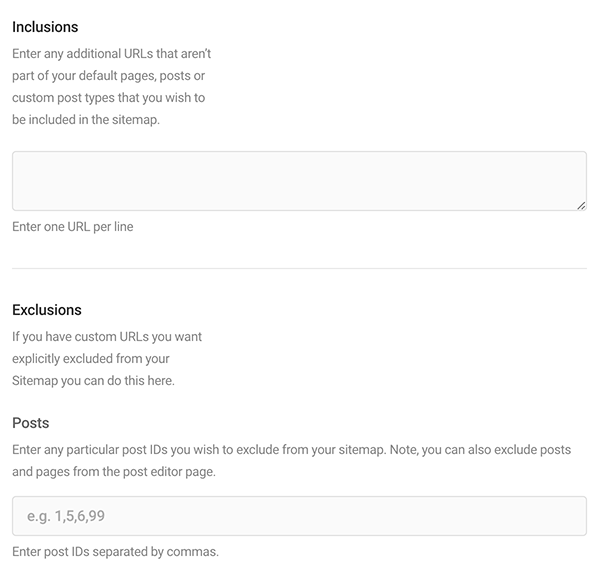Click the "Enter post IDs separated by commas" hint
600x567 pixels.
tap(116, 552)
